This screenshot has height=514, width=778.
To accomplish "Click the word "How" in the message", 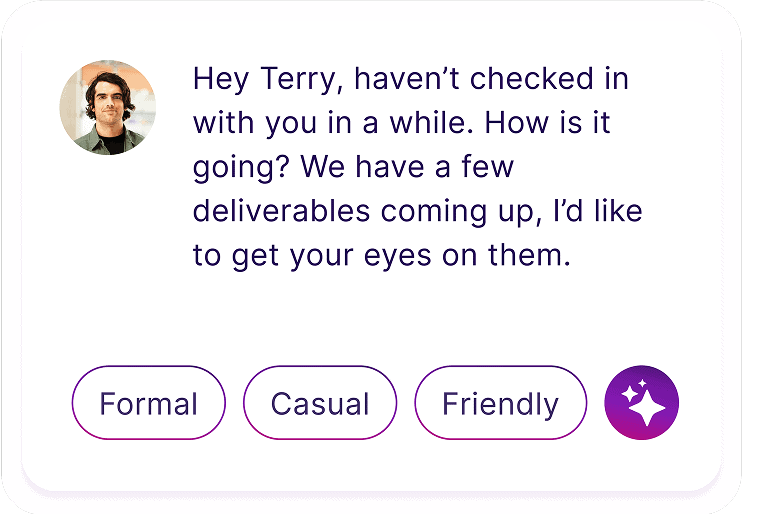I will pos(508,123).
